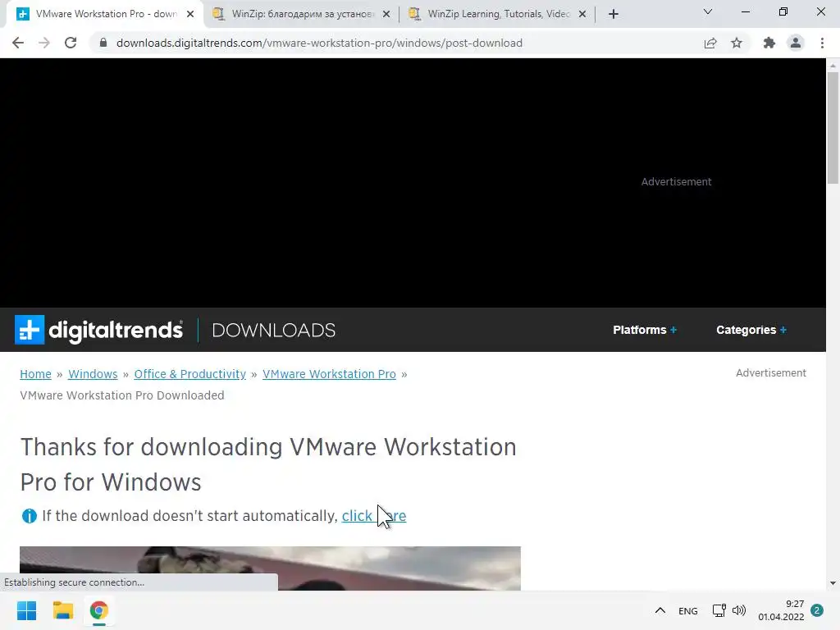The width and height of the screenshot is (840, 630).
Task: Click the blue info icon
Action: (29, 516)
